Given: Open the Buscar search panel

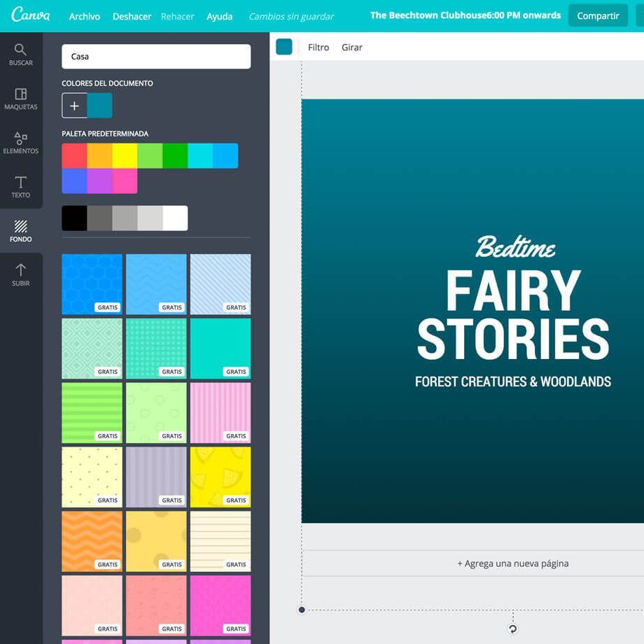Looking at the screenshot, I should pos(20,56).
